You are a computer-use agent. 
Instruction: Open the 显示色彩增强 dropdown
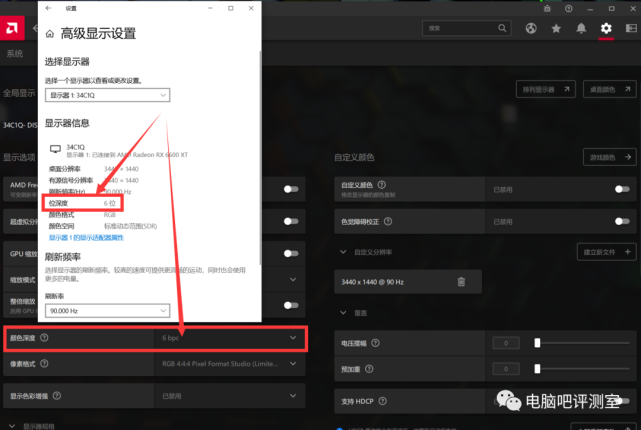(x=230, y=396)
